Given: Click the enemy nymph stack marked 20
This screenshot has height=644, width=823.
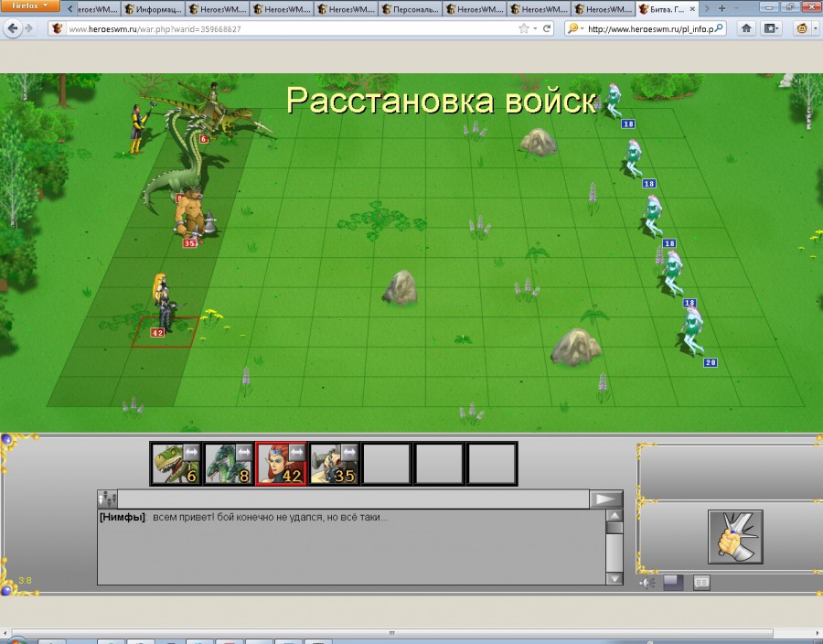Looking at the screenshot, I should point(696,334).
